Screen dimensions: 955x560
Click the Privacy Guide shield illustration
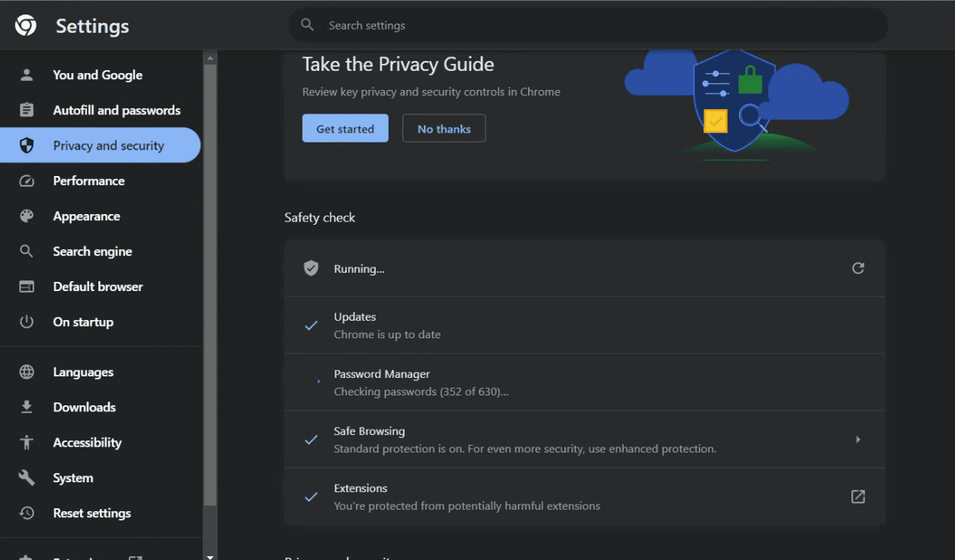click(735, 101)
